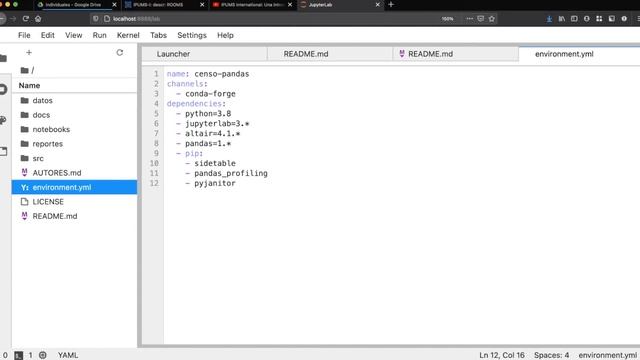Bookmark this page with star icon

[x=492, y=19]
